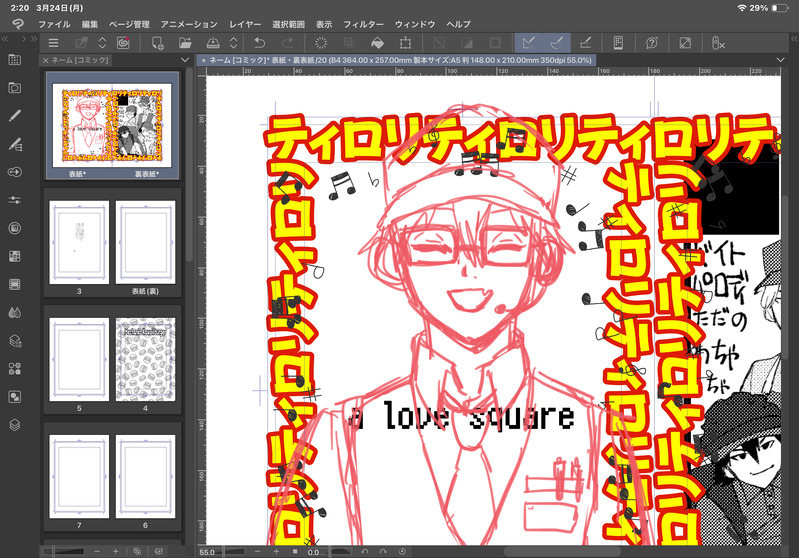The image size is (799, 558).
Task: Click the fill bucket icon
Action: pyautogui.click(x=378, y=43)
